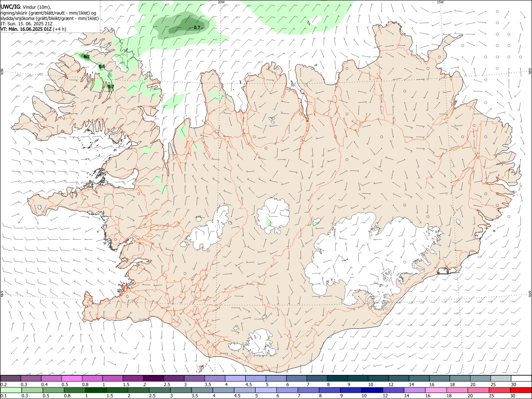Click the Mýrdalsjökull glacier near the south coast

(x=261, y=343)
